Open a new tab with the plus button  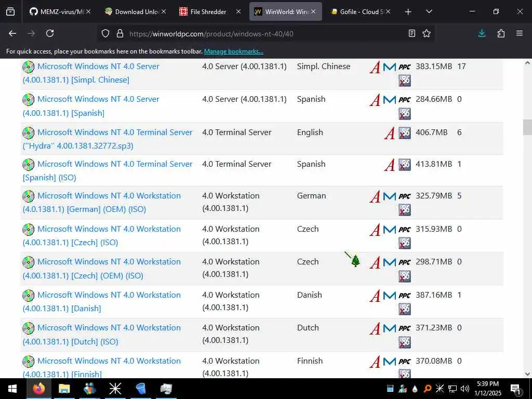point(408,12)
